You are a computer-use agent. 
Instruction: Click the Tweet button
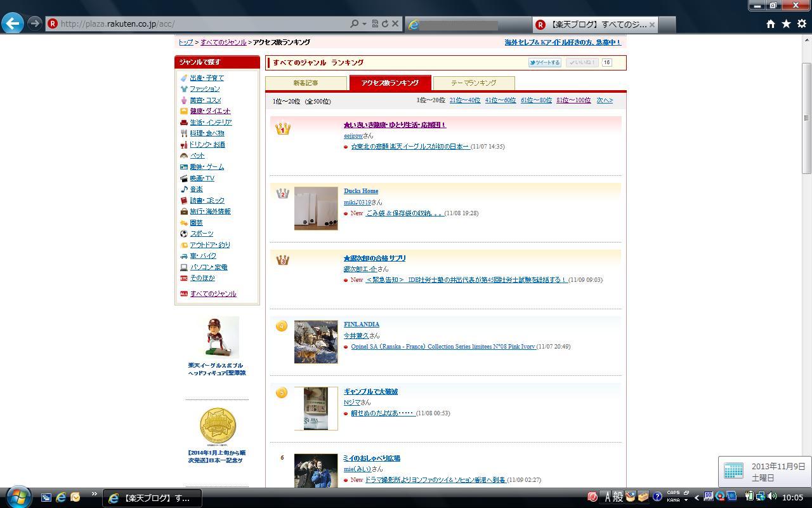click(545, 63)
